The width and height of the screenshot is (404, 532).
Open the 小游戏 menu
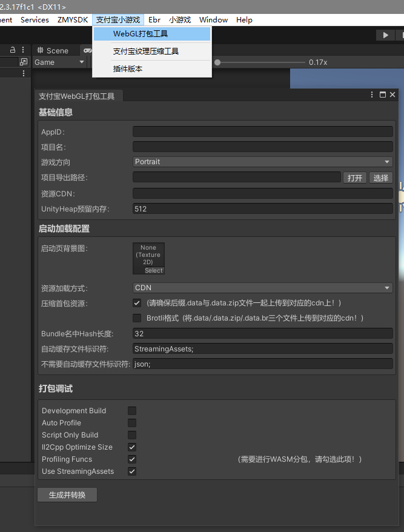coord(180,19)
